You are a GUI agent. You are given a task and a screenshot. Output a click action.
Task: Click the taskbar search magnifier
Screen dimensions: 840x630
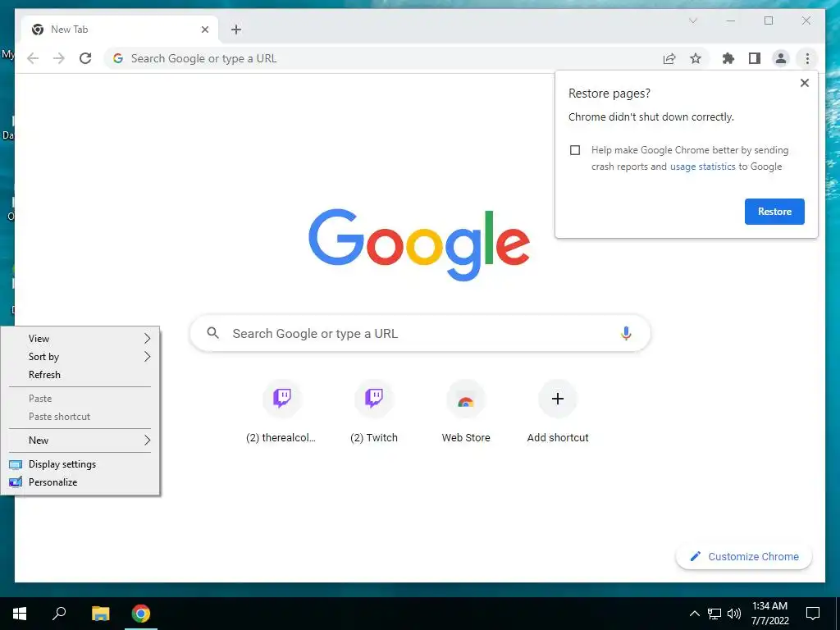pos(59,614)
